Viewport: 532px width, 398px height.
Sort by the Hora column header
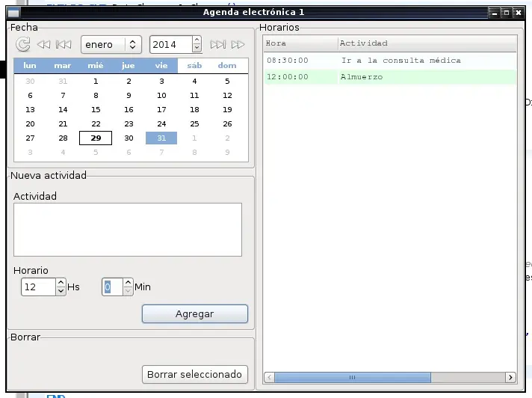pos(300,43)
